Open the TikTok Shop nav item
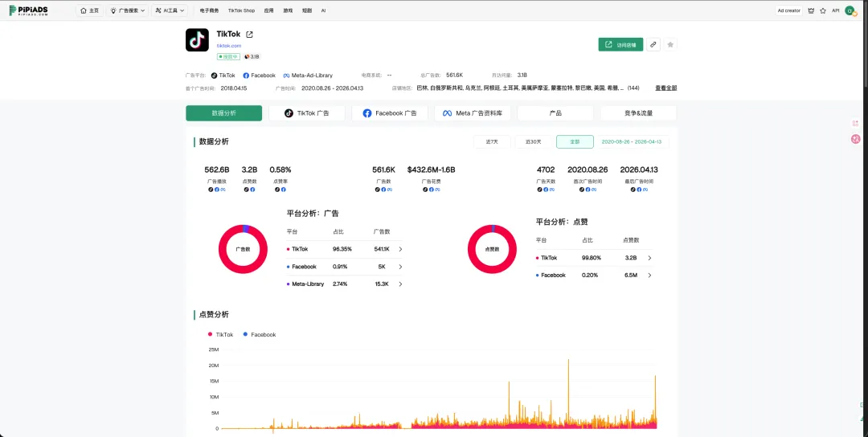 tap(241, 10)
